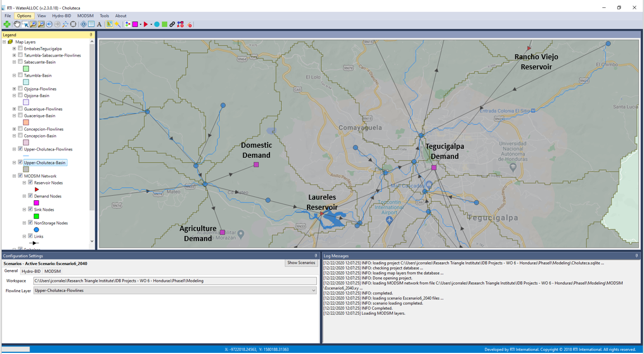644x354 pixels.
Task: Click the network nodes diagram icon
Action: (x=128, y=24)
